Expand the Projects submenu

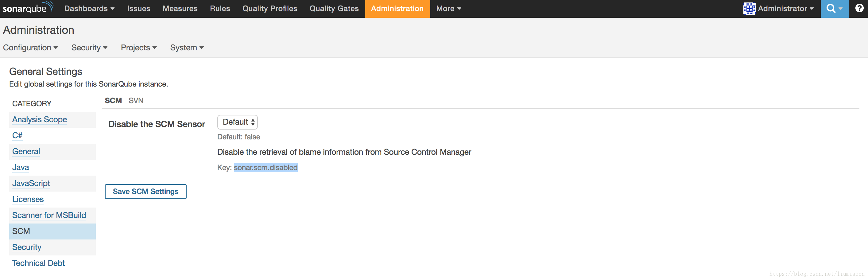[139, 48]
